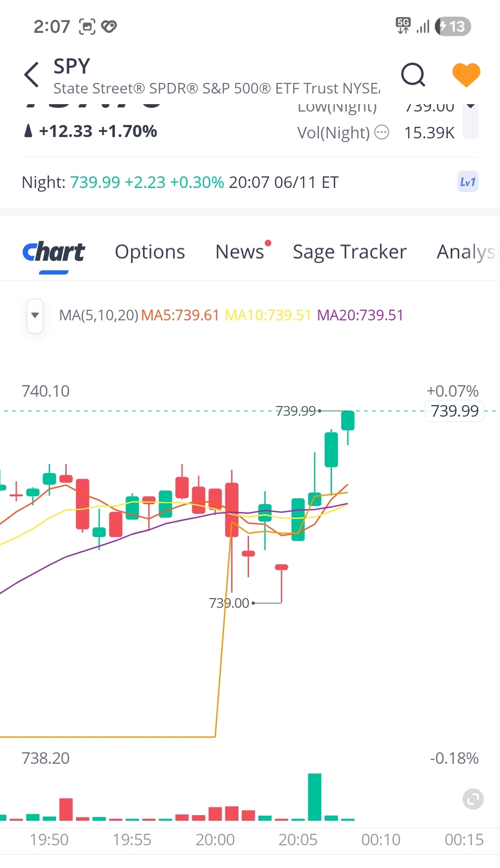500x868 pixels.
Task: Tap the MA20:739.51 value
Action: (360, 315)
